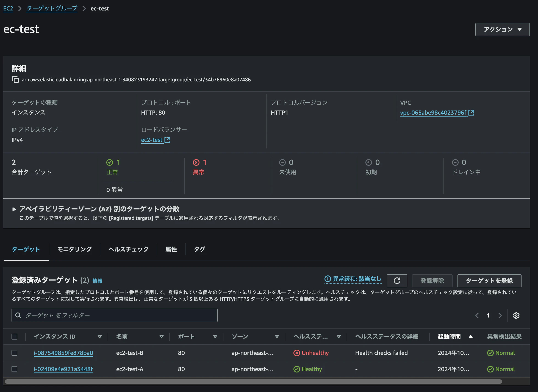538x392 pixels.
Task: Open ポート column sort dropdown
Action: tap(215, 337)
